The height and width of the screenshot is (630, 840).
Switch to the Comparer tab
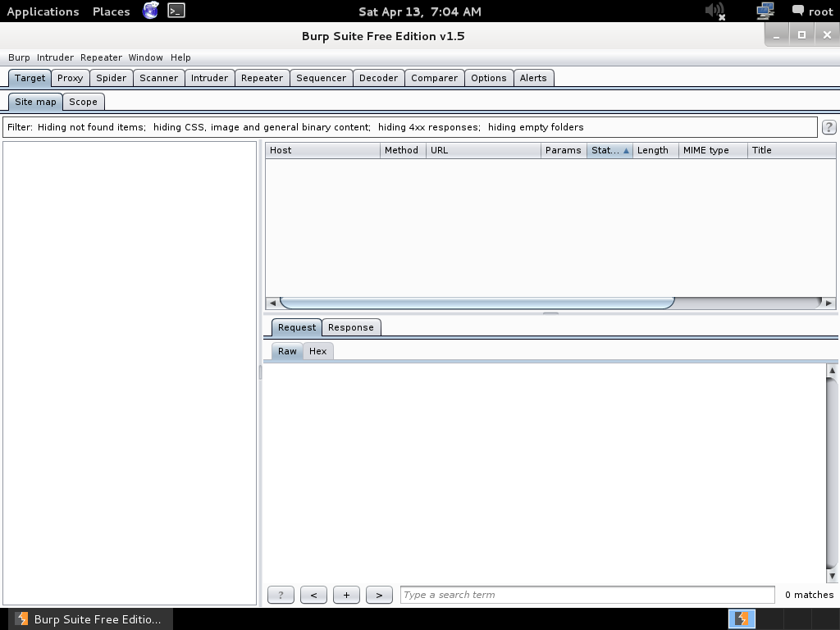[435, 78]
